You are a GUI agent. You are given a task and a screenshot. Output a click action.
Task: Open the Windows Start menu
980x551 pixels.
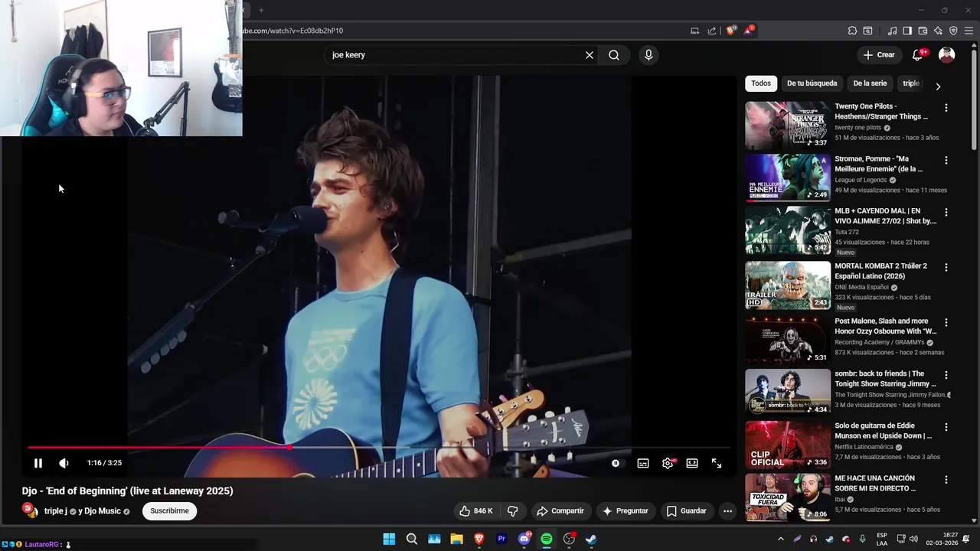coord(389,539)
